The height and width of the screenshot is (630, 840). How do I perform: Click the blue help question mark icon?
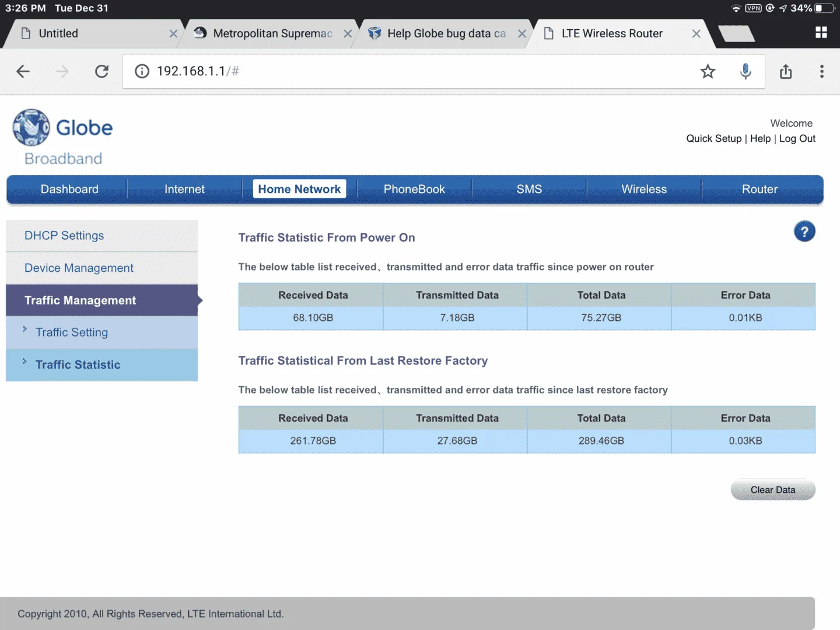tap(804, 232)
